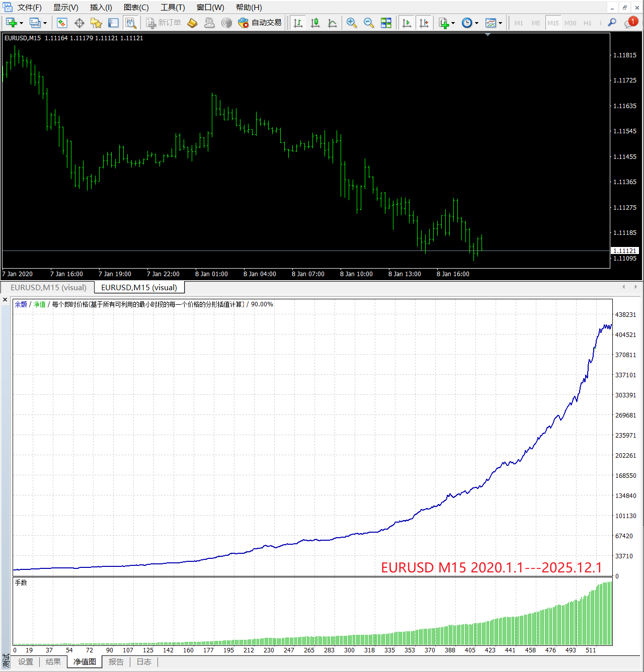The width and height of the screenshot is (644, 672).
Task: Expand the new chart dropdown arrow
Action: coord(21,23)
